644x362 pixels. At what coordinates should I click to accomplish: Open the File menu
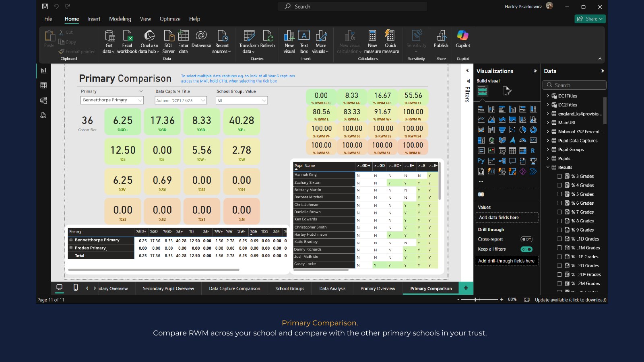(x=48, y=19)
